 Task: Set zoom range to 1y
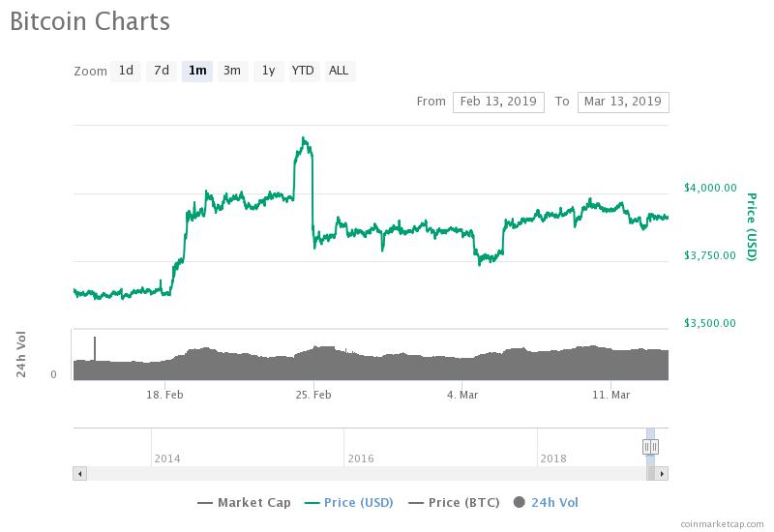coord(268,71)
